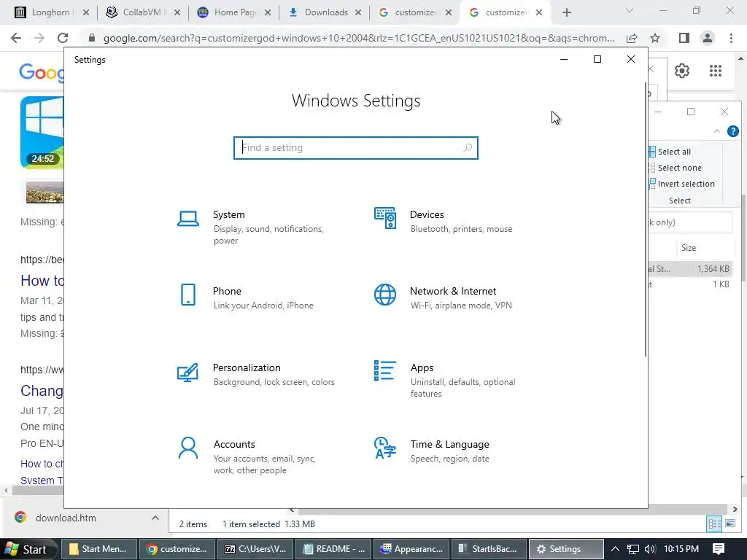The image size is (747, 560).
Task: Open Chrome profile avatar
Action: click(x=708, y=38)
